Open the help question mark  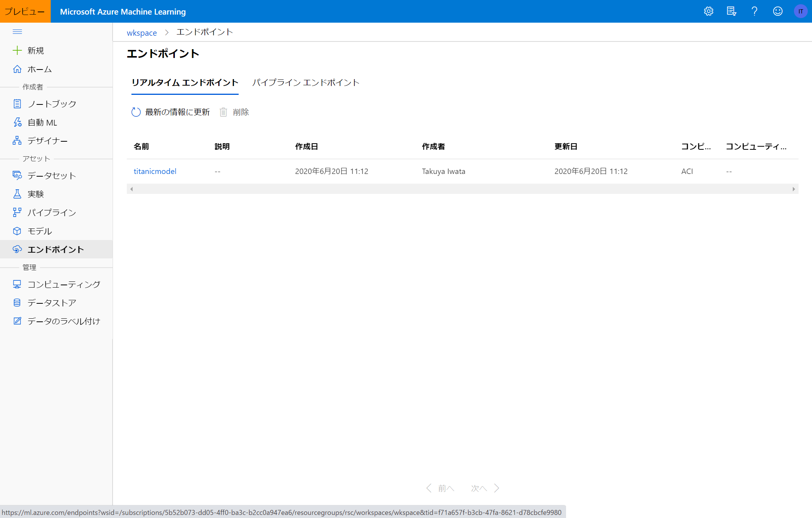click(x=754, y=11)
